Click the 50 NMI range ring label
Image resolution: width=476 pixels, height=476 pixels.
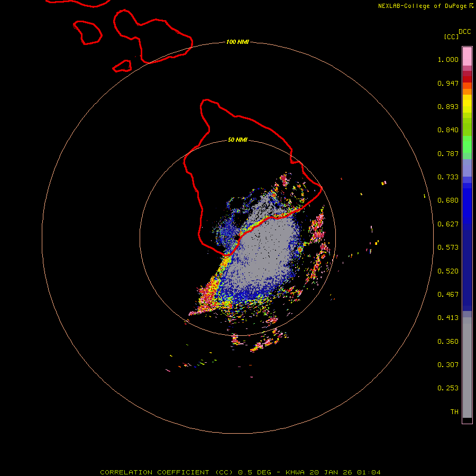(237, 140)
